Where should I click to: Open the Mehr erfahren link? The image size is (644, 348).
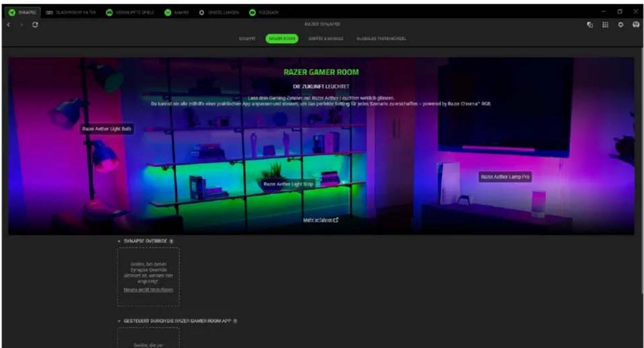tap(320, 220)
